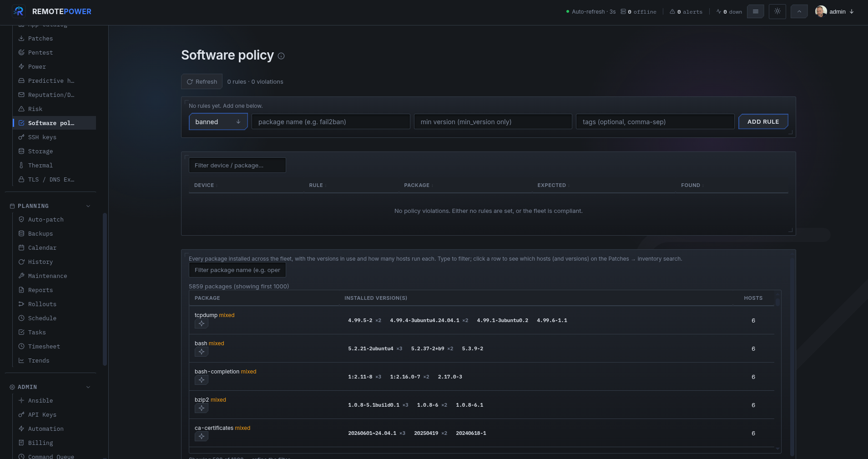Viewport: 868px width, 459px height.
Task: Click the Rollouts icon in sidebar
Action: [21, 304]
